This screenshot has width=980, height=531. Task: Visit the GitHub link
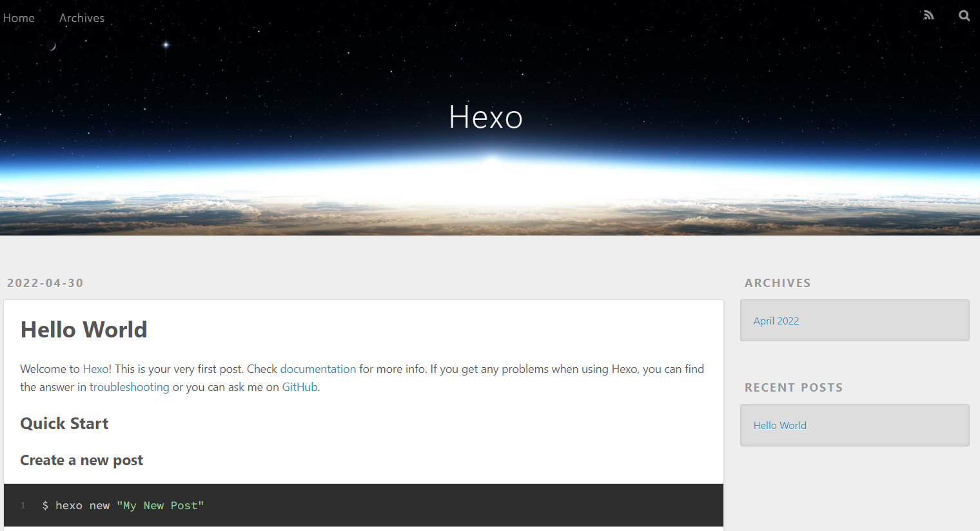point(300,387)
